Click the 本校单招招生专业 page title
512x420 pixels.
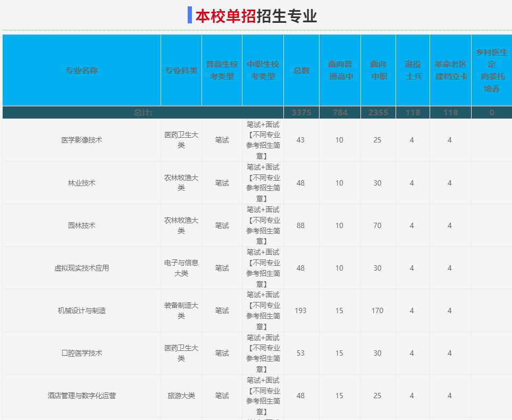(x=256, y=15)
